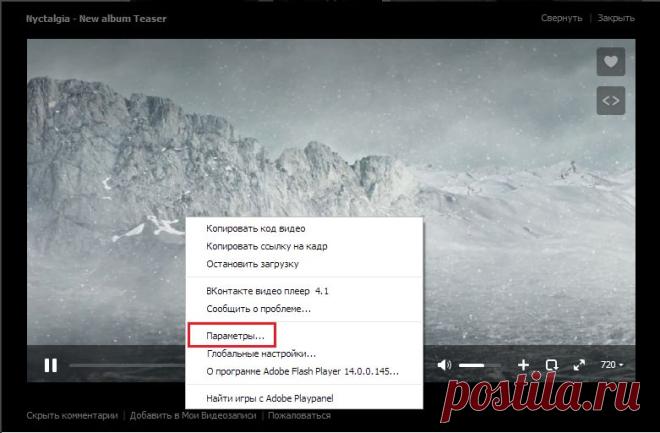Image resolution: width=660 pixels, height=433 pixels.
Task: Click 'Добавить в Мои Видеозаписи' link
Action: [x=193, y=415]
